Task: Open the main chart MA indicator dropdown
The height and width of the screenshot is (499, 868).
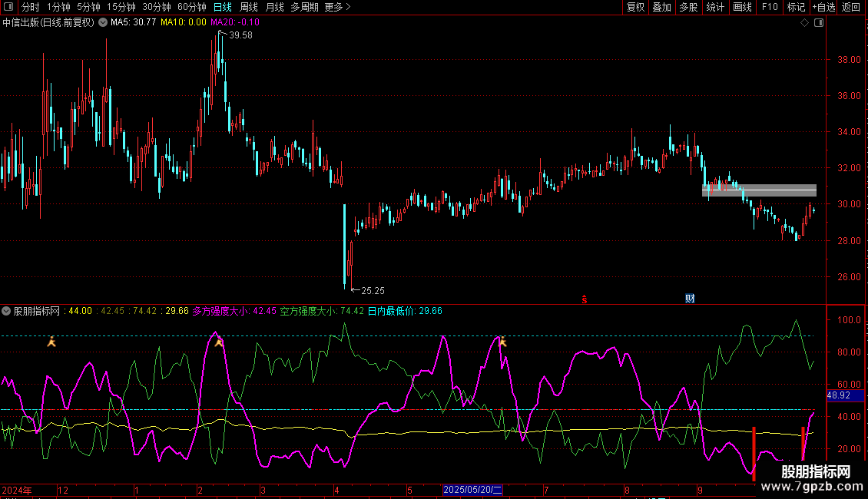Action: coord(103,22)
